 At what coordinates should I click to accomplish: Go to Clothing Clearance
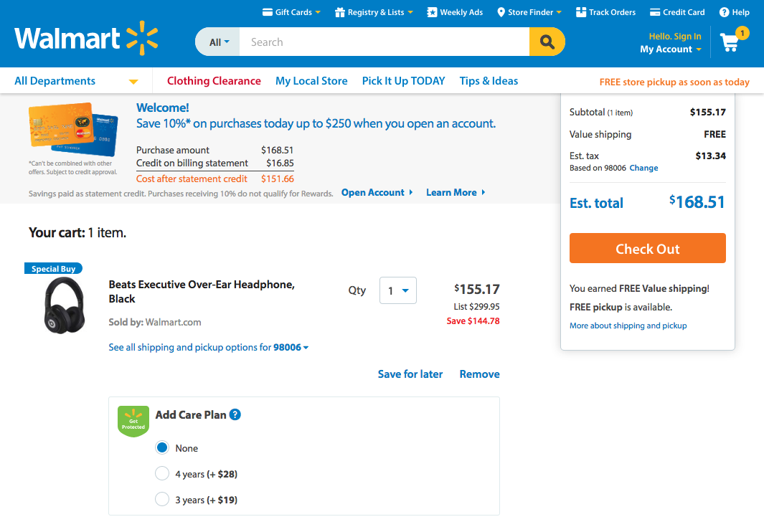click(214, 81)
